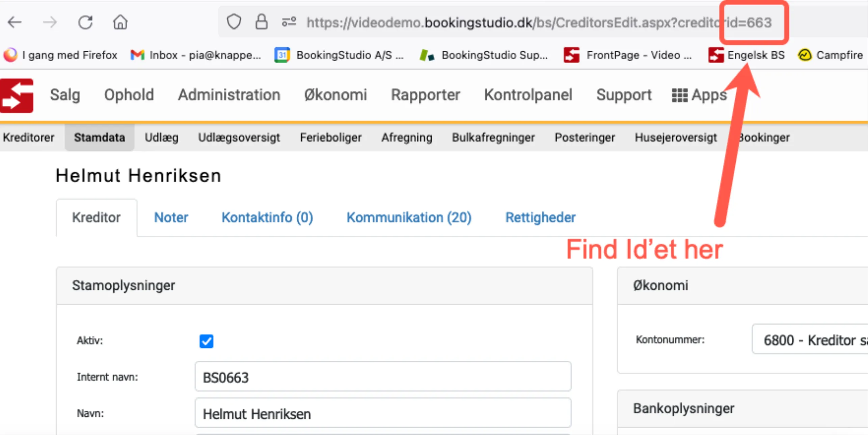This screenshot has width=868, height=435.
Task: Switch to the Rettigheder tab
Action: (x=540, y=217)
